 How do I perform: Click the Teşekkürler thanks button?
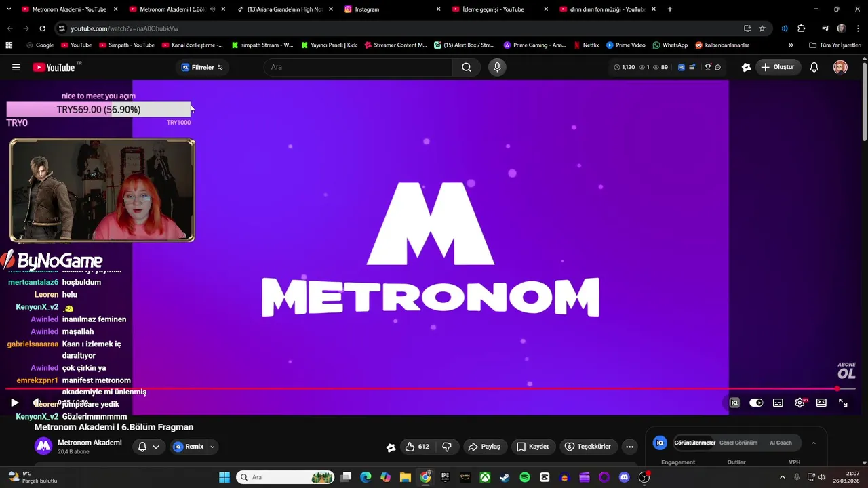588,447
